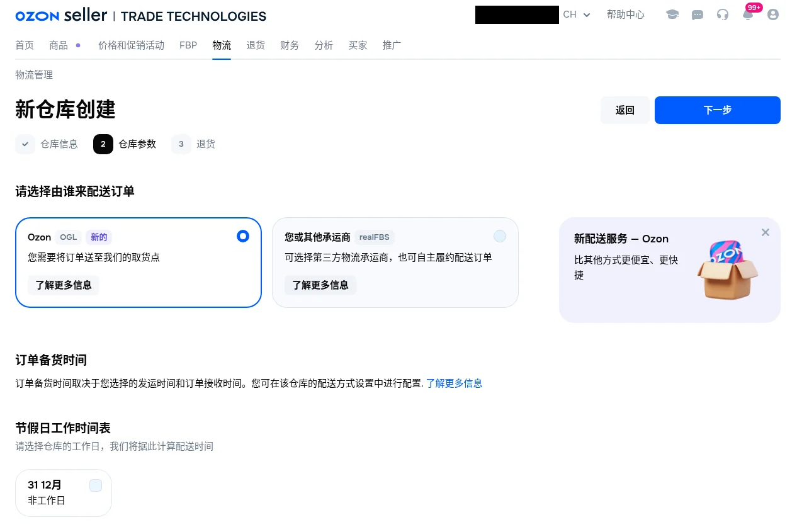Click the TRADE TECHNOLOGIES company name

[193, 16]
